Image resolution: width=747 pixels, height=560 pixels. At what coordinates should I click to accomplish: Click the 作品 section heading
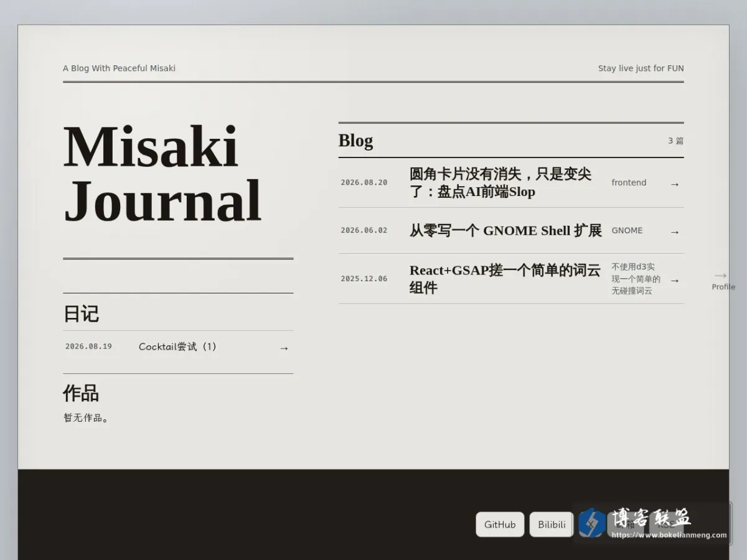tap(81, 393)
